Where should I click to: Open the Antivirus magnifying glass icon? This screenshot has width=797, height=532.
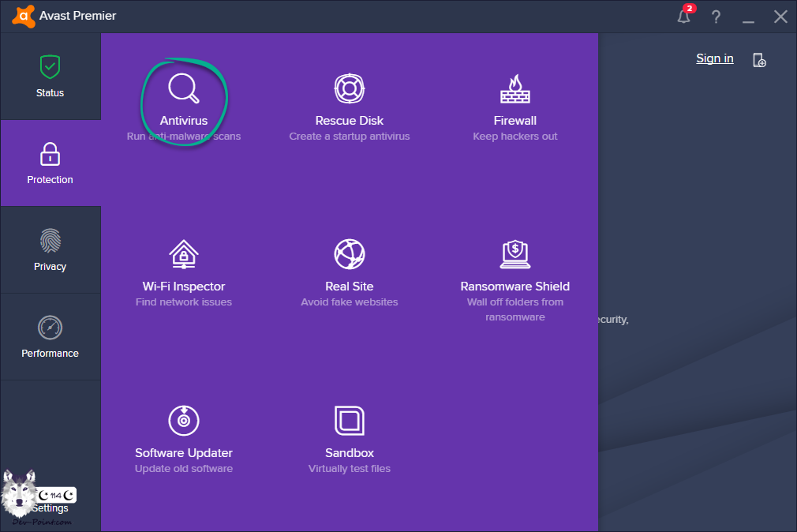183,88
